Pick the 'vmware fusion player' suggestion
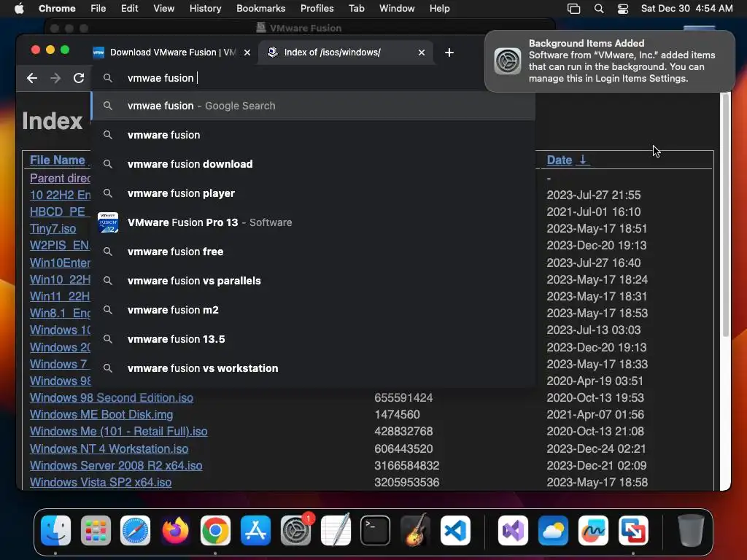The image size is (747, 560). coord(314,193)
